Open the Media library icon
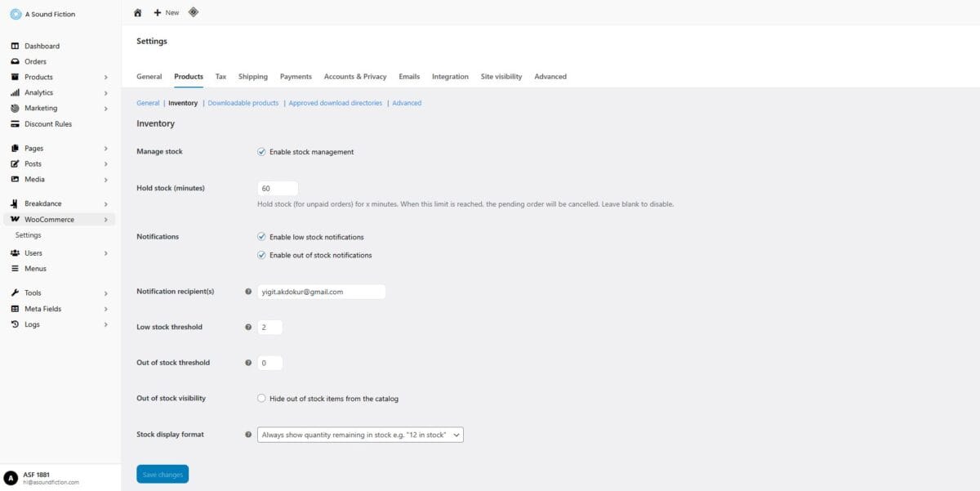The width and height of the screenshot is (980, 491). pos(14,179)
